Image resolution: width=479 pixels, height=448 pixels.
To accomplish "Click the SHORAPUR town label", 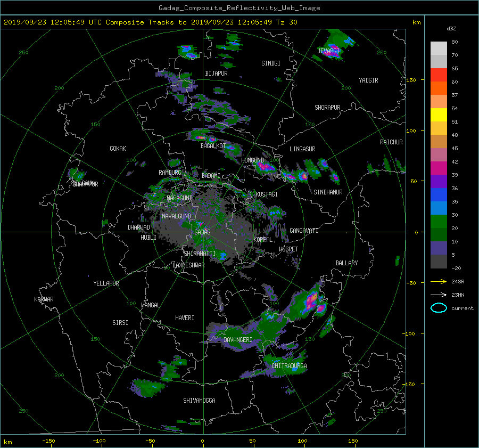I will pyautogui.click(x=327, y=108).
